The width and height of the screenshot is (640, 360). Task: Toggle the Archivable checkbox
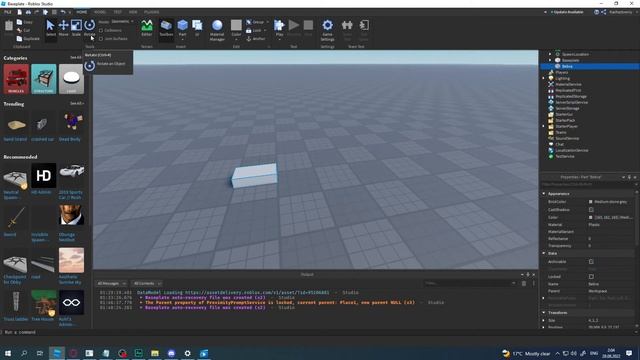tap(591, 262)
